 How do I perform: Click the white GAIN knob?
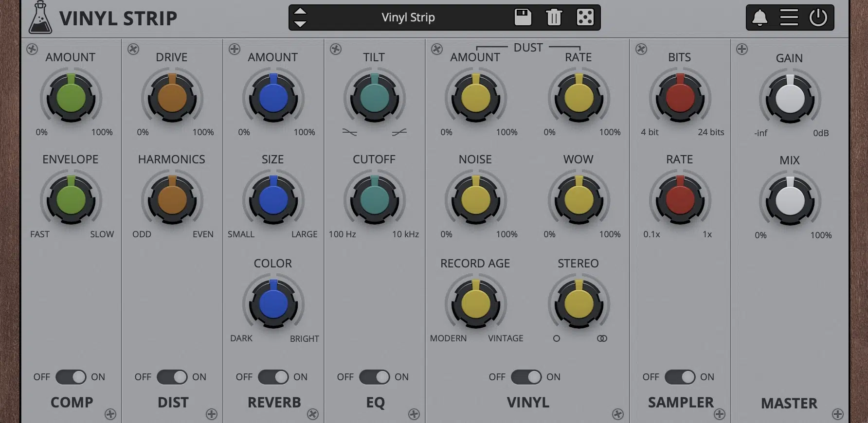(790, 98)
